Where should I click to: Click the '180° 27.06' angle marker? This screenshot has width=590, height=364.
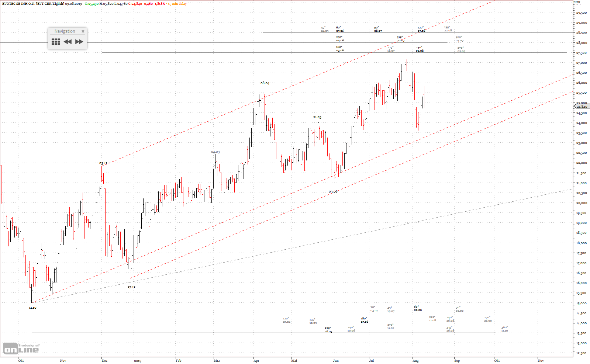coord(364,320)
